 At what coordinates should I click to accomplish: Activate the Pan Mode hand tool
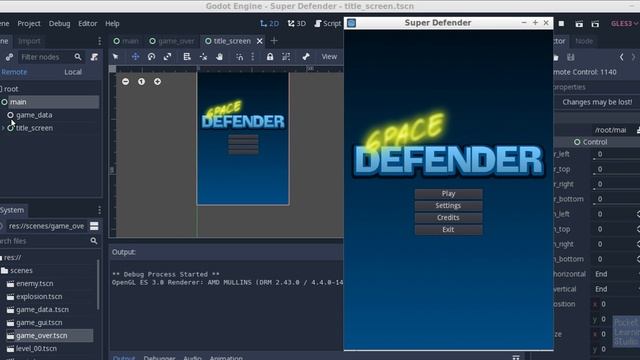tap(220, 57)
